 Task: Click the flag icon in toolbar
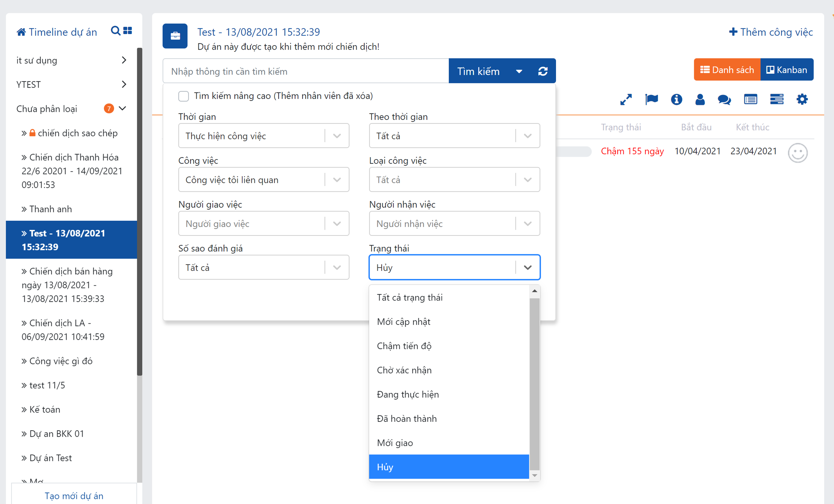tap(651, 99)
